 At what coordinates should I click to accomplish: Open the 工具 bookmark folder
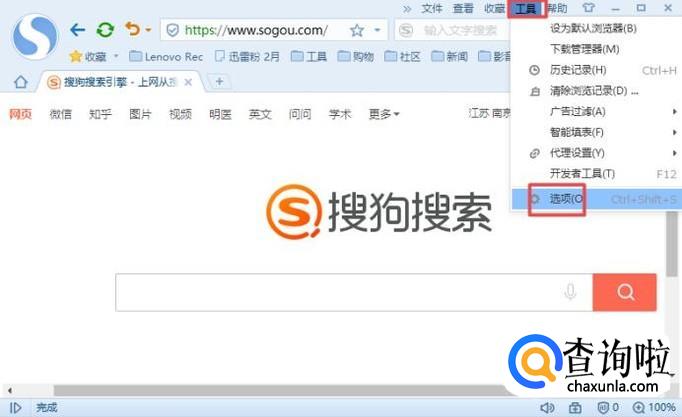click(x=309, y=57)
